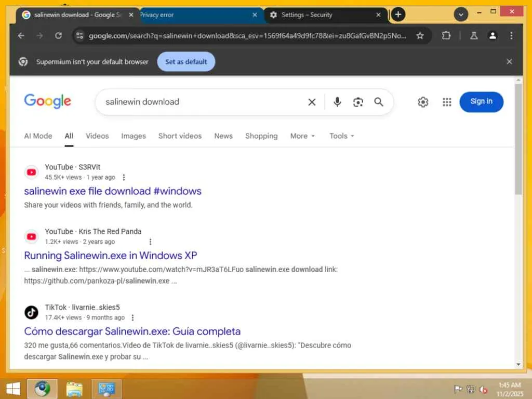Open options for Kris The Red Panda result
This screenshot has height=399, width=532.
pos(150,242)
